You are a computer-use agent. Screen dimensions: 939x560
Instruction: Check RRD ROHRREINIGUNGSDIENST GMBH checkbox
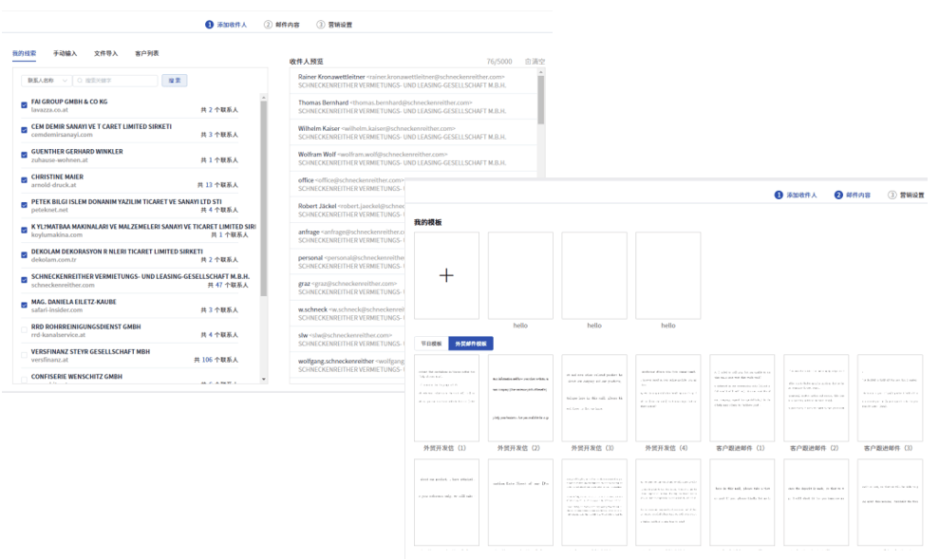pyautogui.click(x=24, y=329)
